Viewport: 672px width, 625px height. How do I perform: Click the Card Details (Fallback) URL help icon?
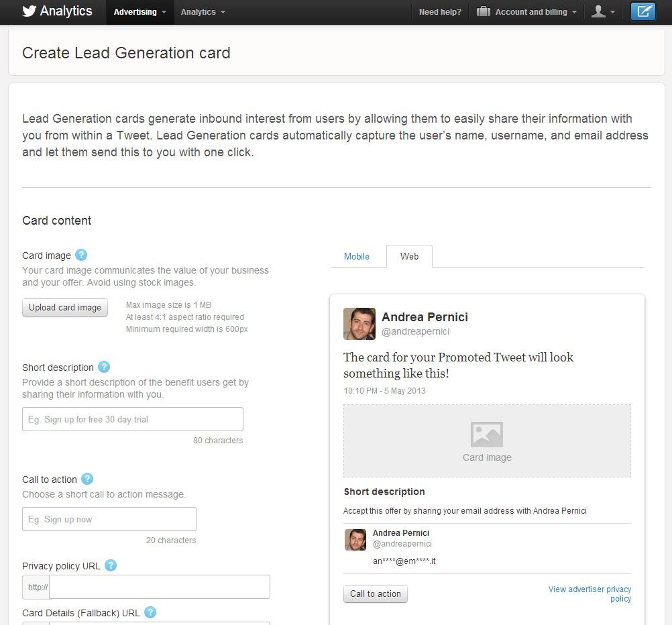(150, 612)
